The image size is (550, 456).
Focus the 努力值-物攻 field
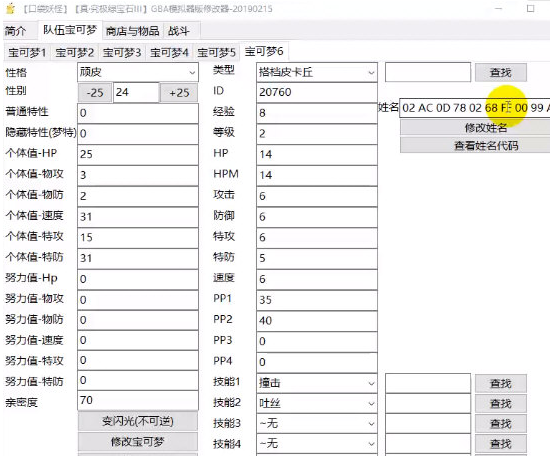point(138,300)
